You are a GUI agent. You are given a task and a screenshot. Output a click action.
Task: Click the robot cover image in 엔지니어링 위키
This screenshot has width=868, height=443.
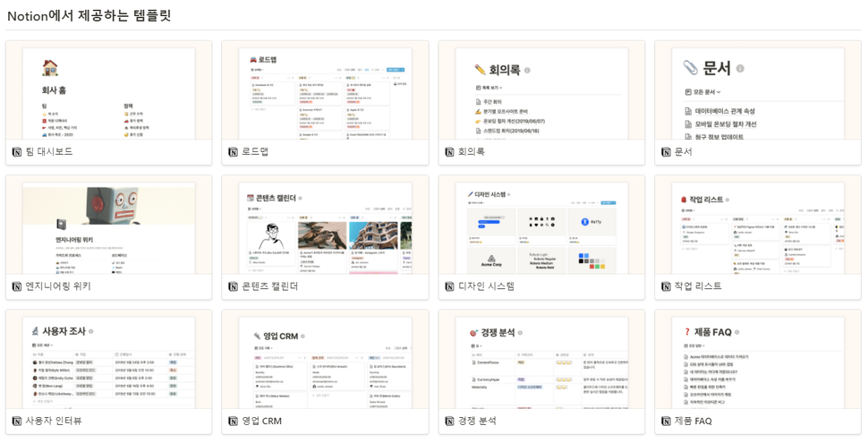108,208
